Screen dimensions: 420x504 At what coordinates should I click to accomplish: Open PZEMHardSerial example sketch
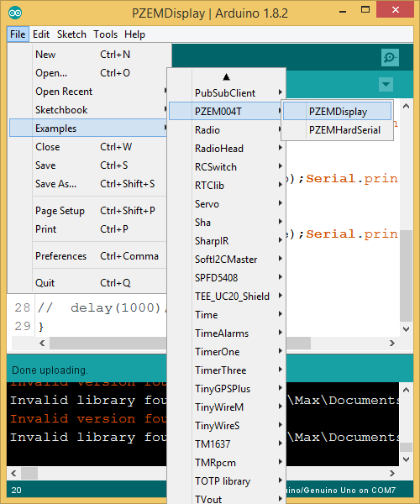pos(338,130)
